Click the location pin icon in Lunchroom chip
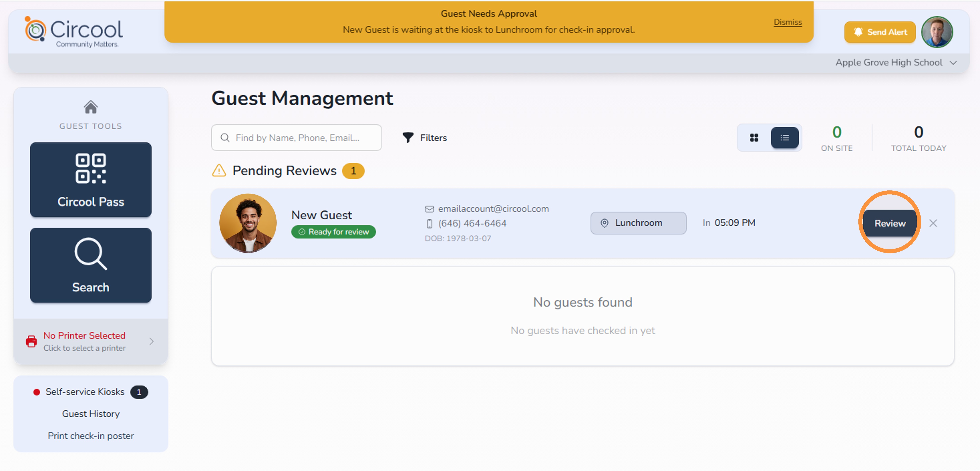This screenshot has width=980, height=471. (x=604, y=223)
